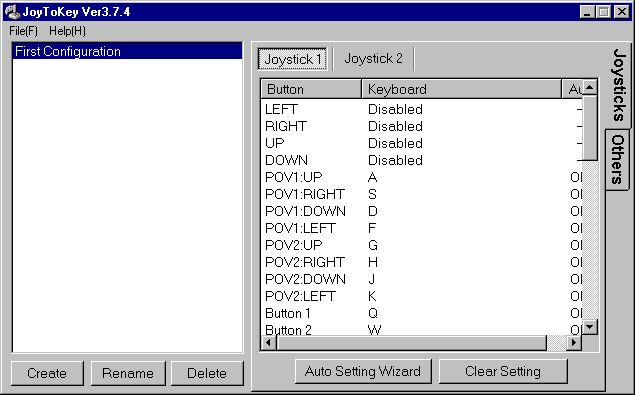Select the RIGHT row
Screen dimensions: 635x395
pos(422,126)
